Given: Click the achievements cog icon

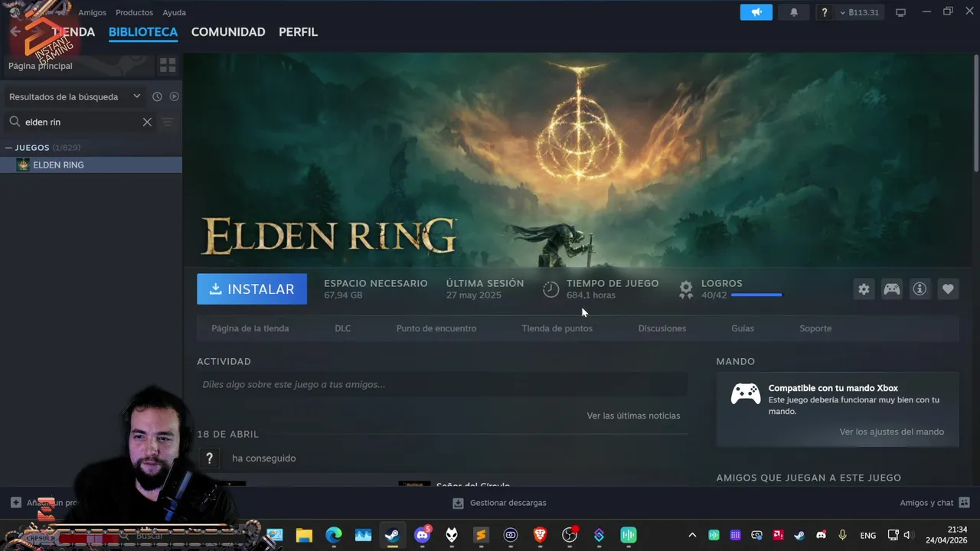Looking at the screenshot, I should pyautogui.click(x=686, y=289).
